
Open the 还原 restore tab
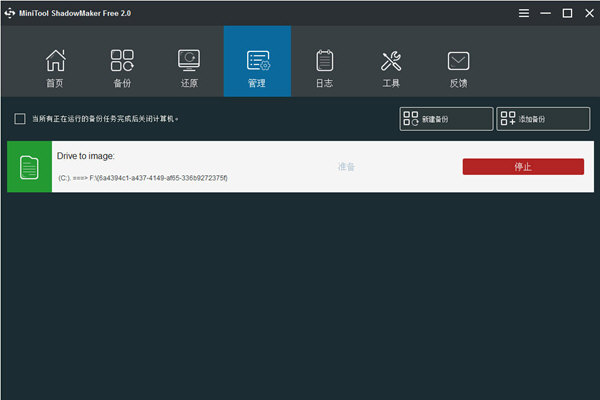tap(189, 68)
